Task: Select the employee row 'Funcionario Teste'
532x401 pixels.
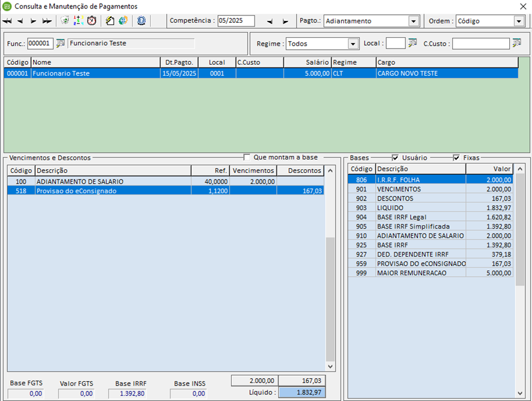Action: click(x=261, y=73)
